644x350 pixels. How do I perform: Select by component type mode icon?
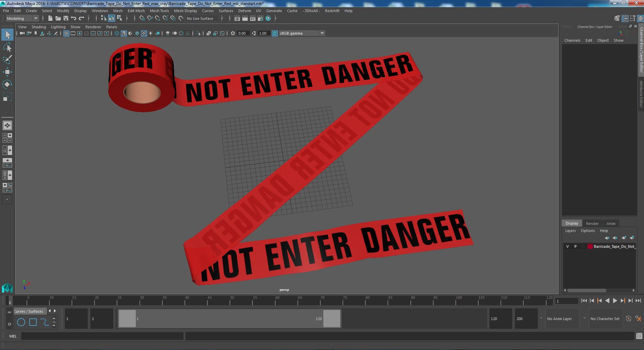pos(119,18)
